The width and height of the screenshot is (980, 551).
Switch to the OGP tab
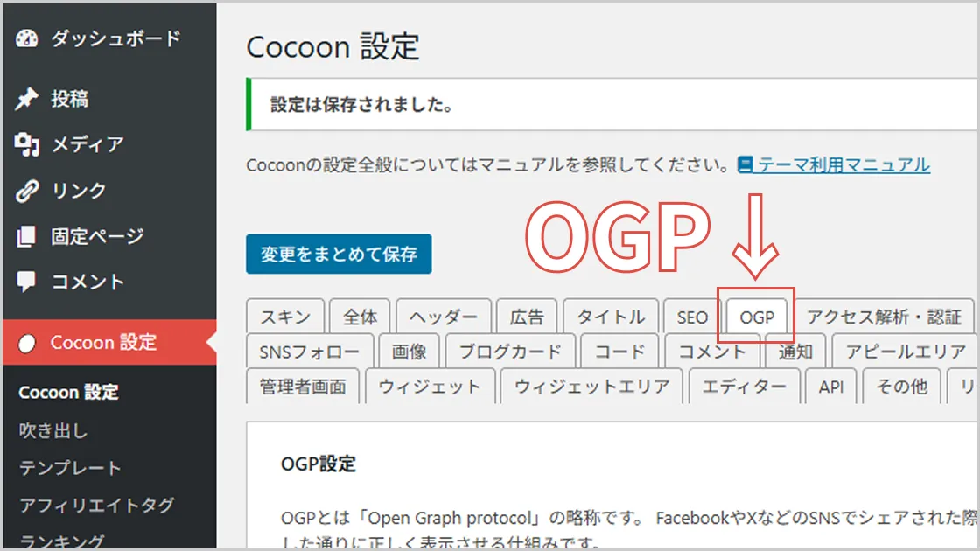[x=756, y=317]
